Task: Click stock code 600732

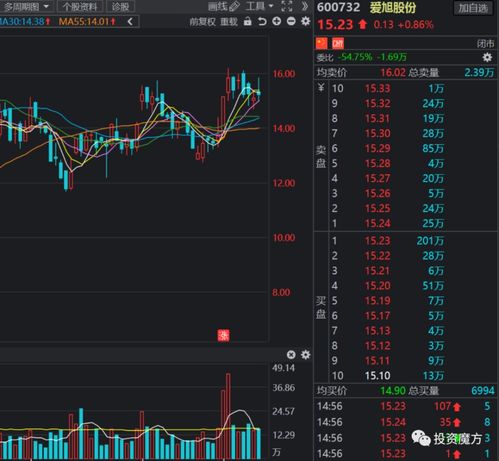Action: click(338, 7)
